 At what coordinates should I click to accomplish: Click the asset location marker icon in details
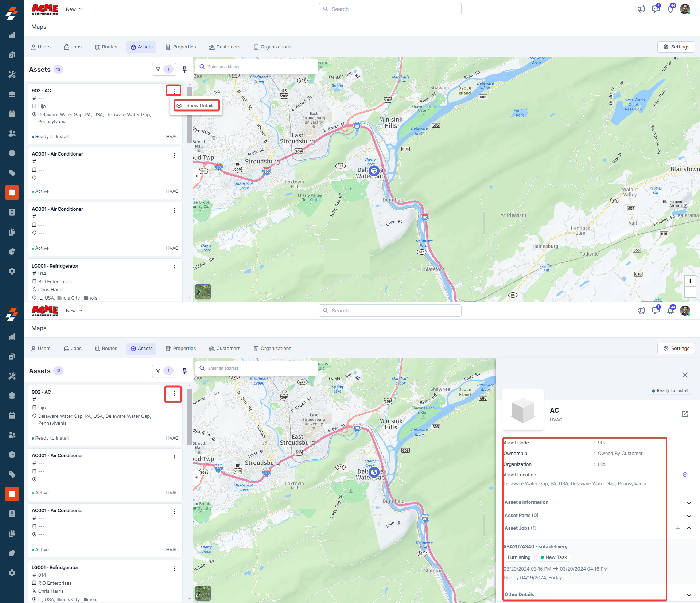[685, 475]
